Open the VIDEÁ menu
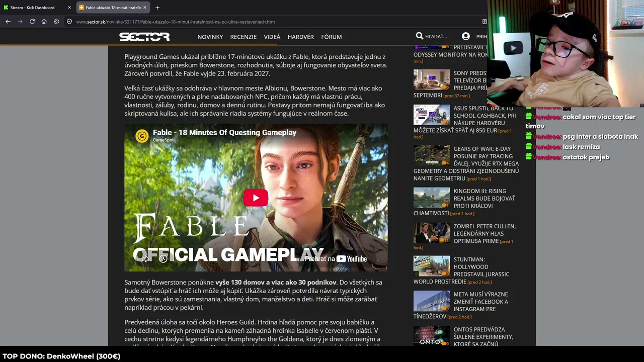The image size is (644, 362). click(272, 37)
